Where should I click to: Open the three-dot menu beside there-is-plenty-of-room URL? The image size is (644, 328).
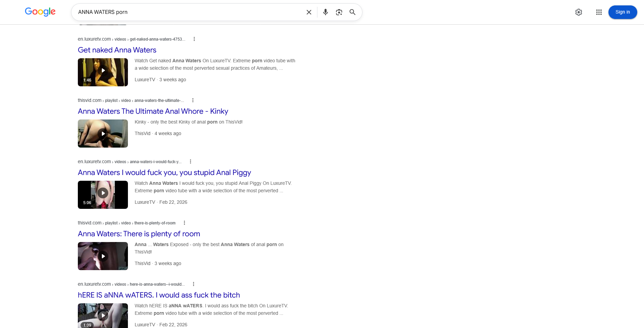point(184,223)
